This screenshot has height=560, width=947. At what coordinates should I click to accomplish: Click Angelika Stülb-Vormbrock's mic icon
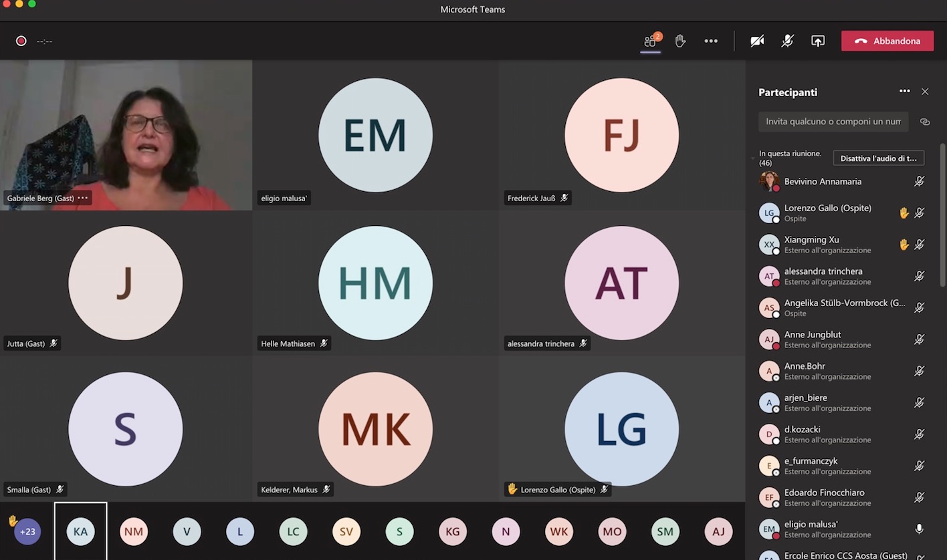click(920, 307)
